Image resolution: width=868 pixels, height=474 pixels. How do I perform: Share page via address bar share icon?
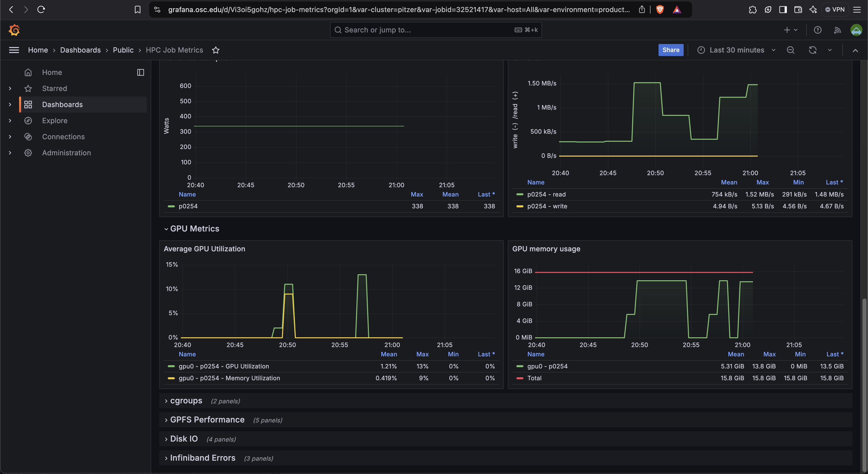tap(642, 10)
